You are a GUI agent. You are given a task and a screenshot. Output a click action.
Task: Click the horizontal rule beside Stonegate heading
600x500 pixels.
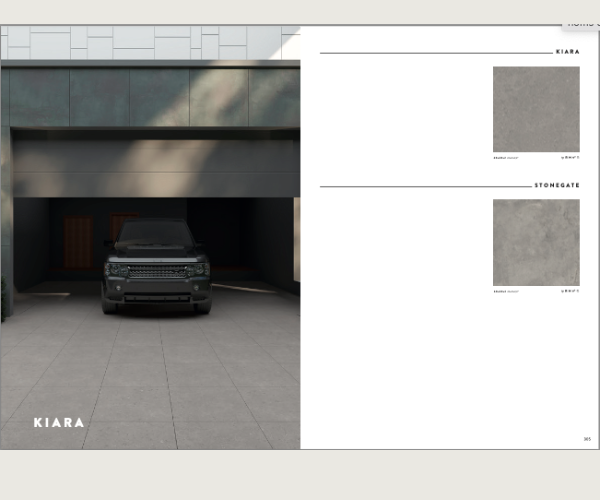click(425, 187)
